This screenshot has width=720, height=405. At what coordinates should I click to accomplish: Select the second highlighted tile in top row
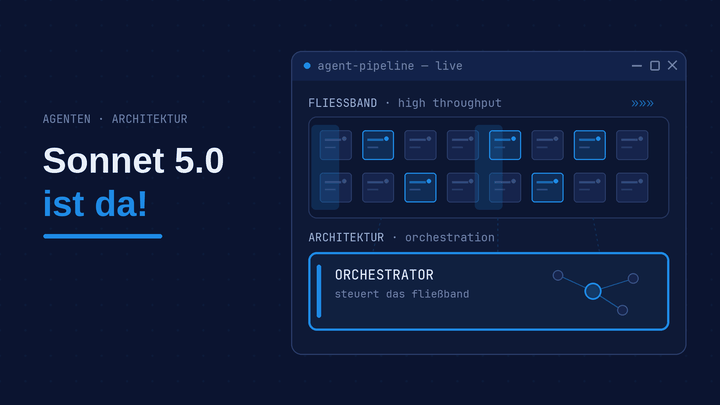click(378, 145)
